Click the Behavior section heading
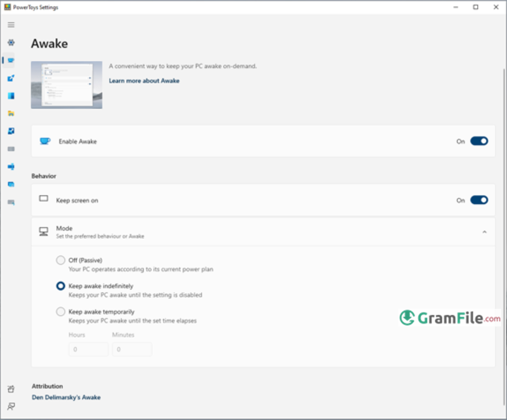The height and width of the screenshot is (420, 507). (44, 176)
